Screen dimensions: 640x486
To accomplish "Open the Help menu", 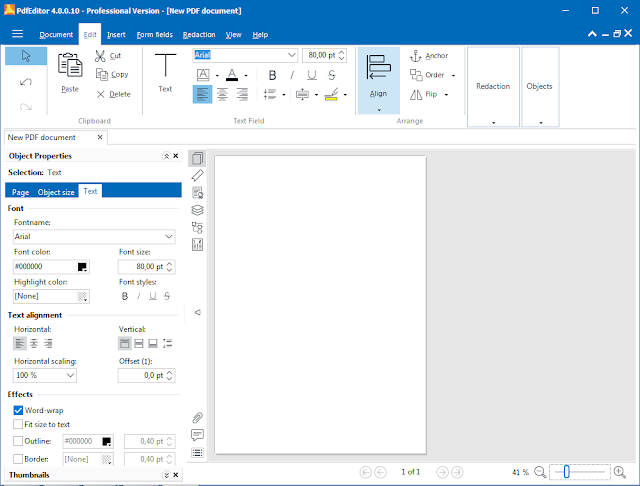I will click(260, 35).
